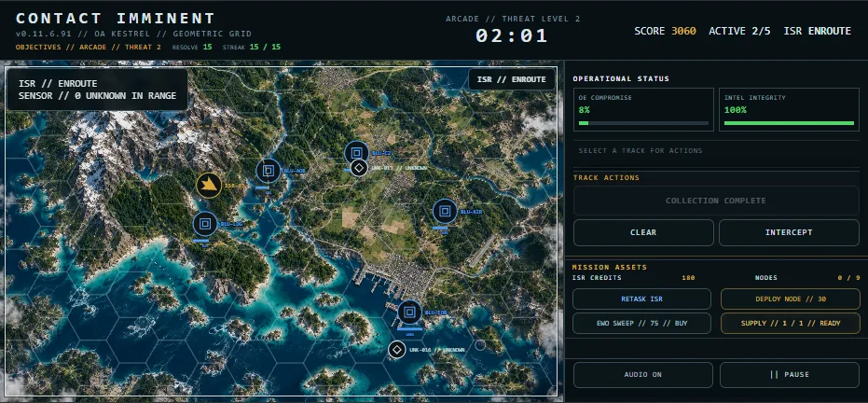This screenshot has height=403, width=868.
Task: Select the BLU-AIR friendly unit marker
Action: (445, 211)
